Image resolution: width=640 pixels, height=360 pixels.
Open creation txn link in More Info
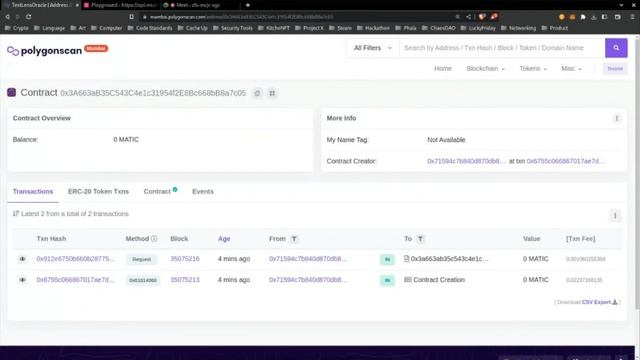point(565,161)
